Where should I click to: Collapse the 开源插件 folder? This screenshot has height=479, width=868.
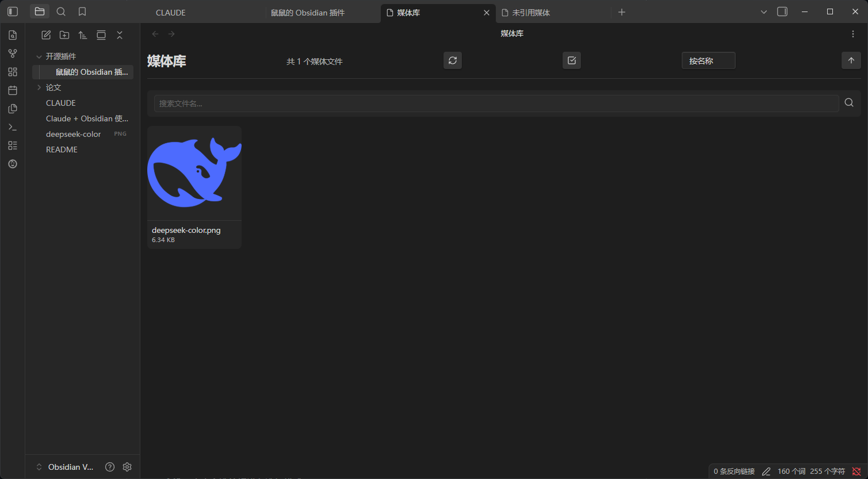point(39,56)
